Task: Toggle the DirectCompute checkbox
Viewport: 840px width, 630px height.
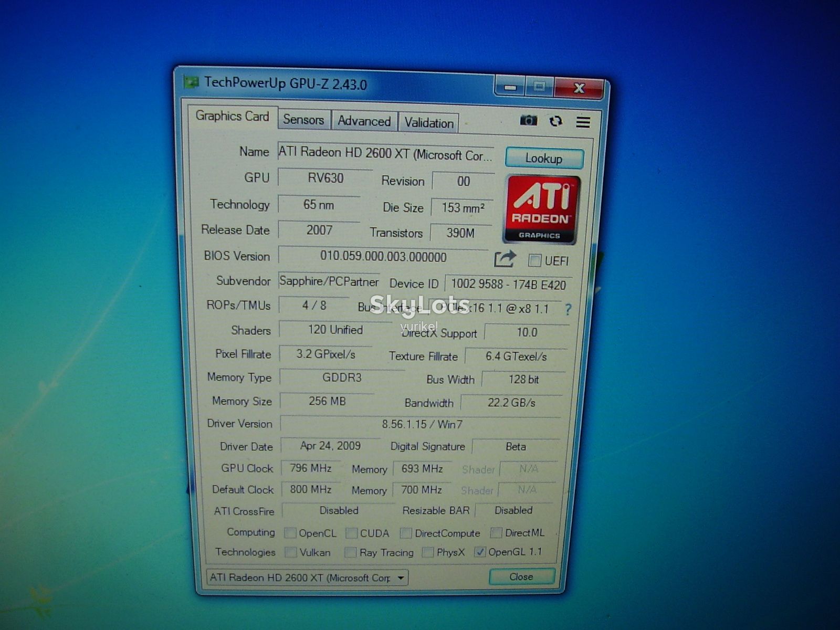Action: (x=406, y=533)
